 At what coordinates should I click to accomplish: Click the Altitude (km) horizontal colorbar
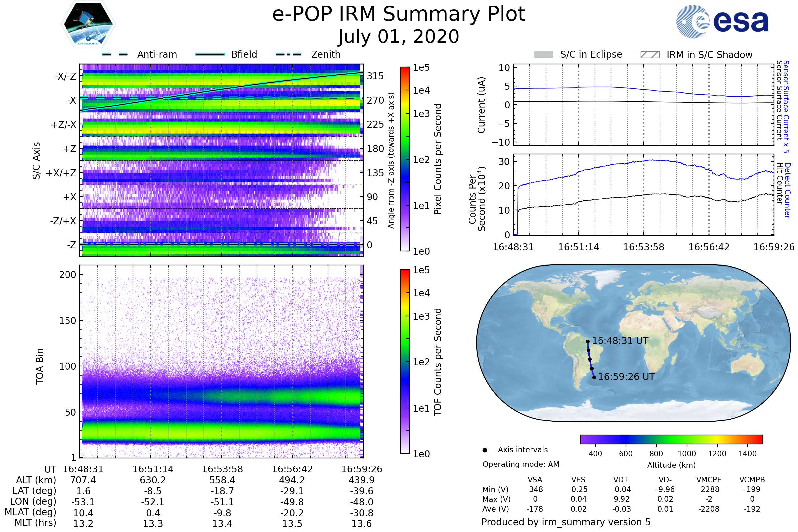coord(671,439)
